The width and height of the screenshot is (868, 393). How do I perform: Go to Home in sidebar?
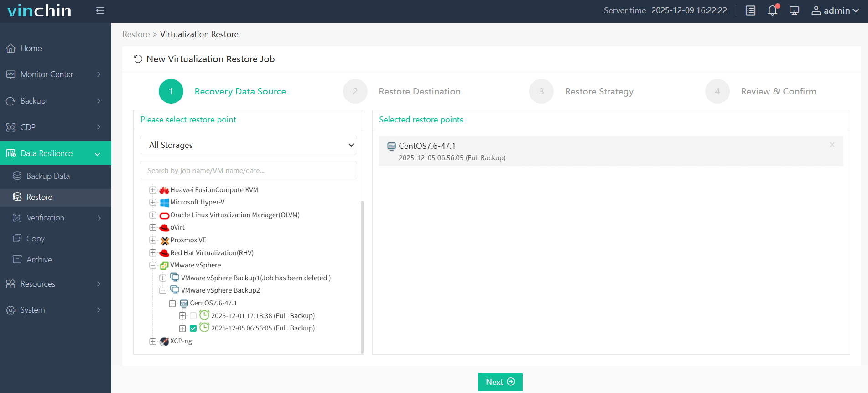tap(56, 48)
